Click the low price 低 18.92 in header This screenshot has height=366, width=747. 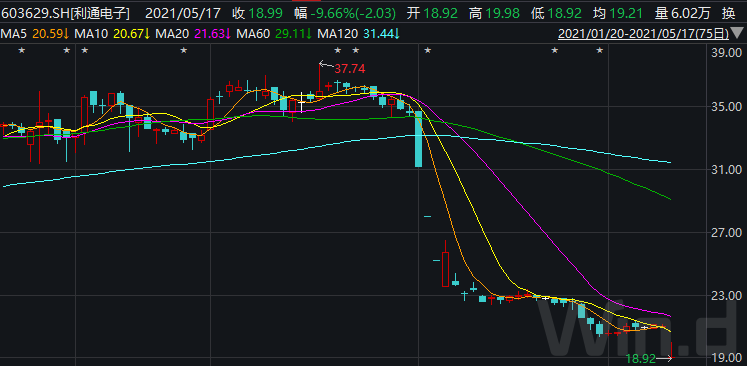(x=556, y=14)
